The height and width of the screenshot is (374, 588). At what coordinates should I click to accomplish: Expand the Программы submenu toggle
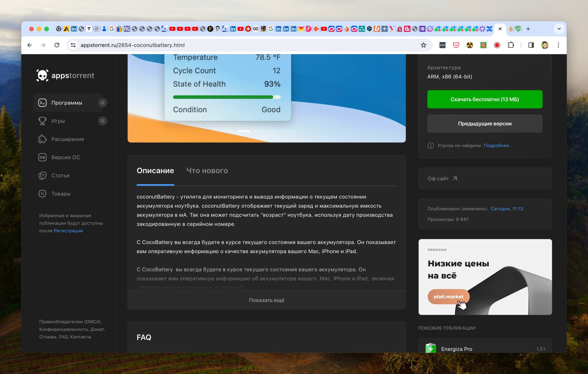[x=103, y=103]
